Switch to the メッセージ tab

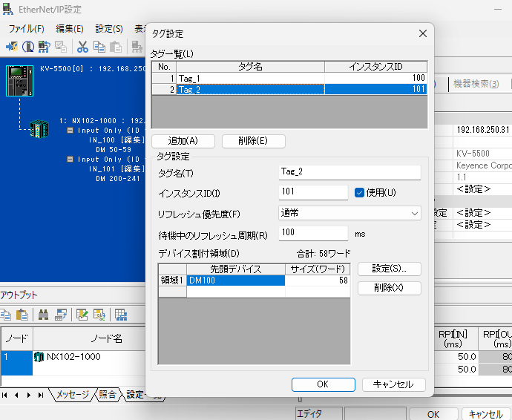click(x=72, y=395)
